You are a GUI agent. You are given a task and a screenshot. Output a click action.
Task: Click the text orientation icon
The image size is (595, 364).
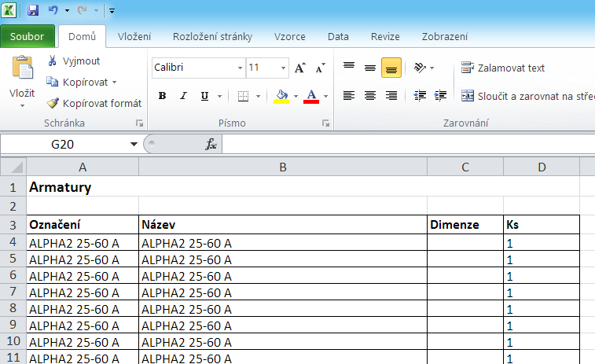420,68
